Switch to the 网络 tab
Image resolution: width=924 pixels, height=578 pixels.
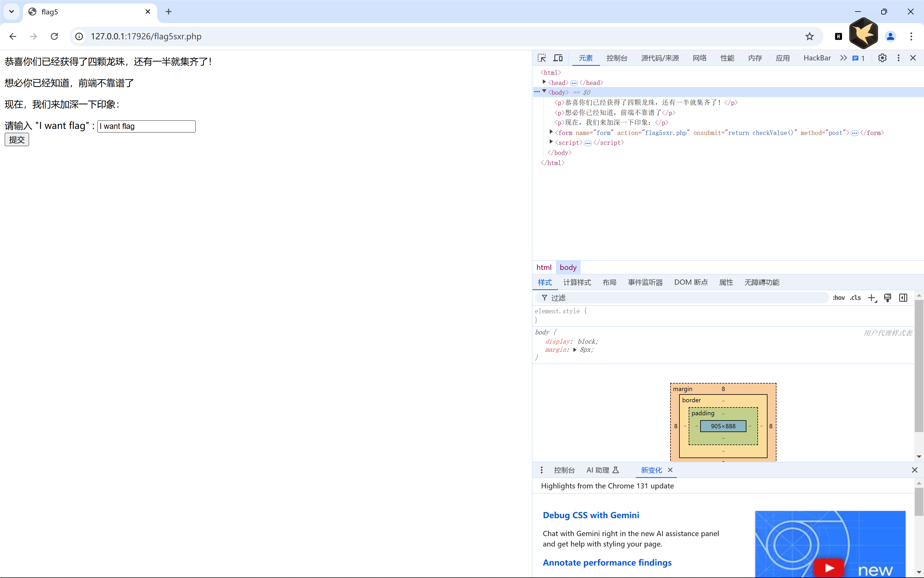(x=699, y=58)
